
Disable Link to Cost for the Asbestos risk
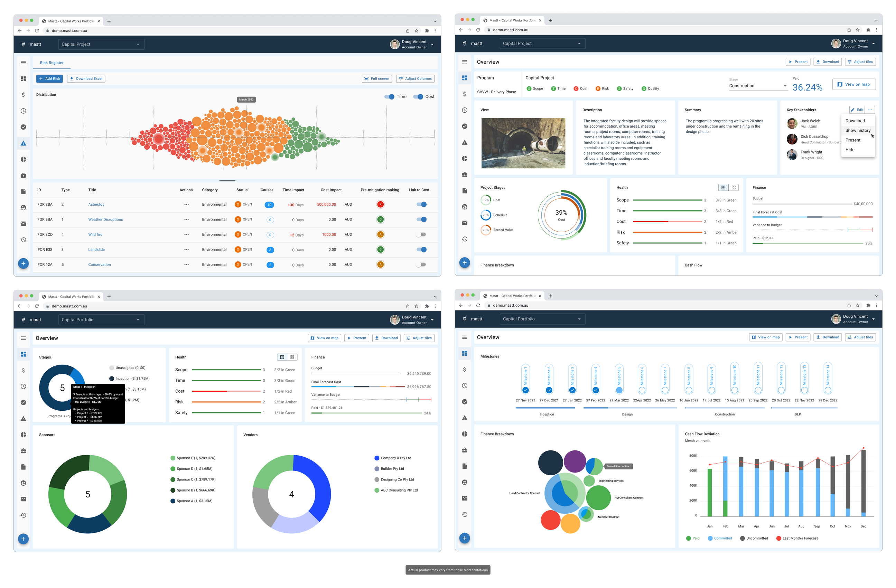pyautogui.click(x=422, y=204)
